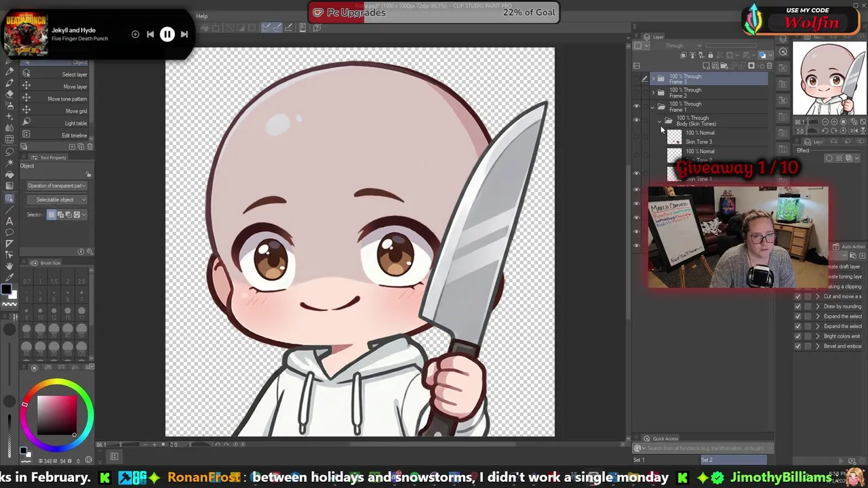Select the Ruler tool
The height and width of the screenshot is (488, 868).
pos(9,243)
